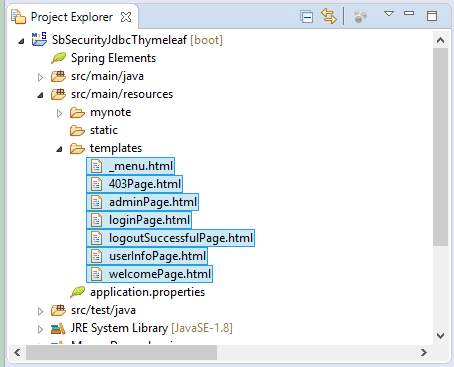Click the vertical scrollbar up arrow
The image size is (454, 367).
[x=440, y=40]
